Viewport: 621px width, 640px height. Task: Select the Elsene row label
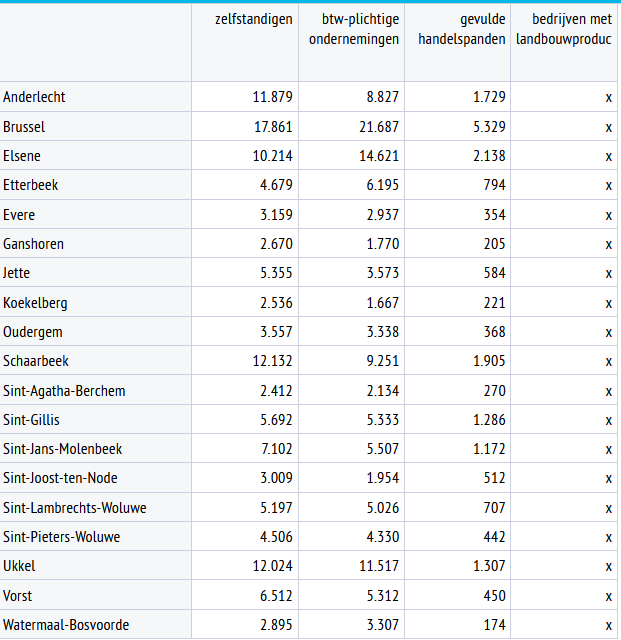23,156
